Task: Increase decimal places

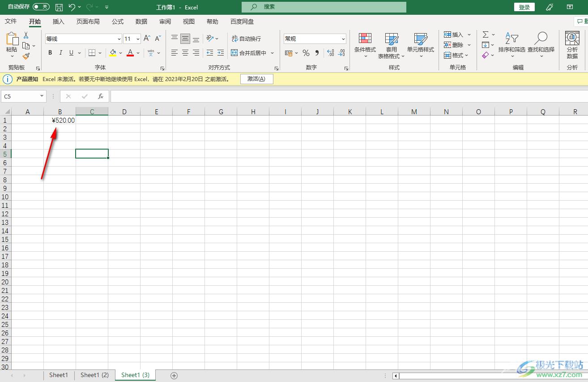Action: tap(331, 53)
